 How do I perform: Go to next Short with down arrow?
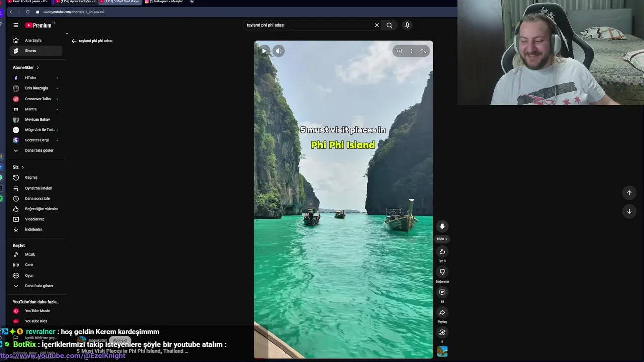(x=629, y=212)
